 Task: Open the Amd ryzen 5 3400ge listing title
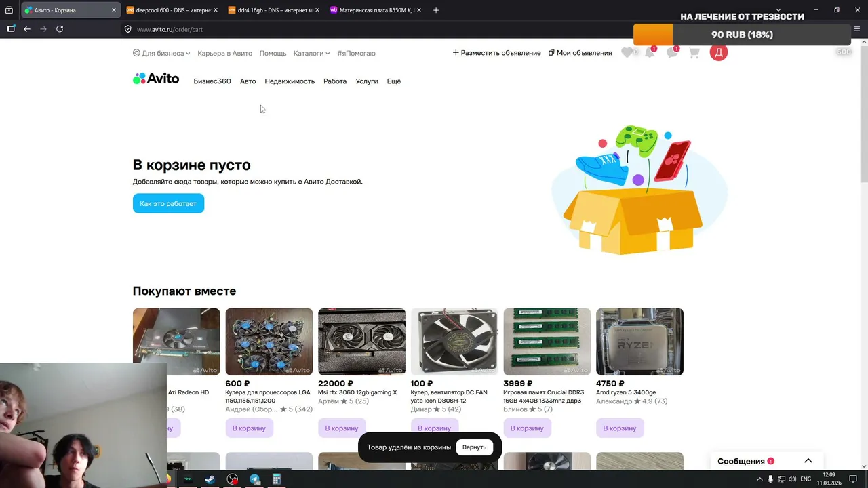(x=626, y=392)
